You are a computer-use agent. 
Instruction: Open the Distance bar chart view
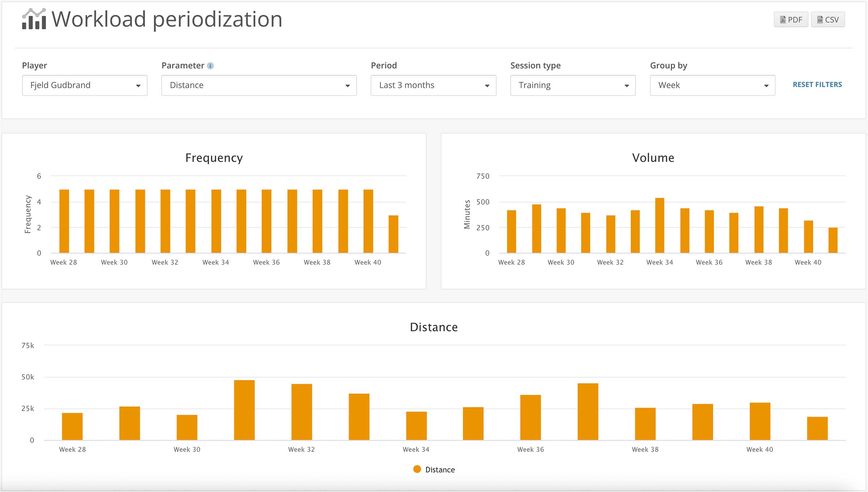[433, 327]
